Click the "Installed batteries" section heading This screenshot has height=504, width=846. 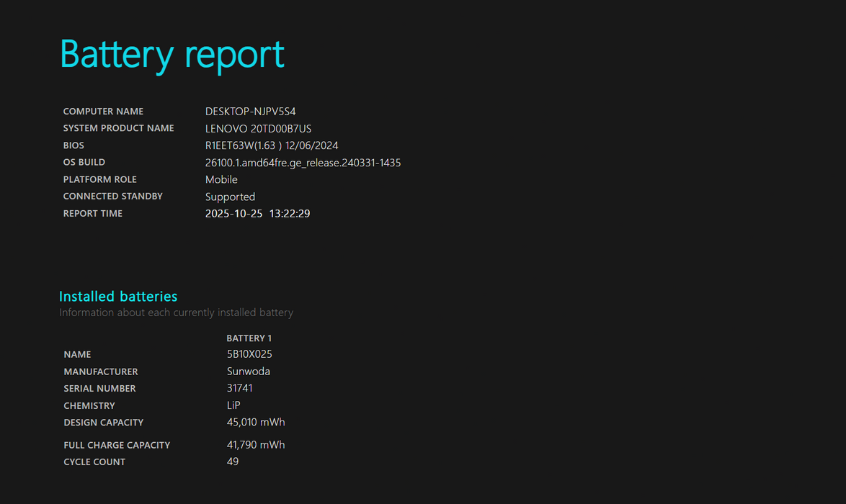click(118, 297)
